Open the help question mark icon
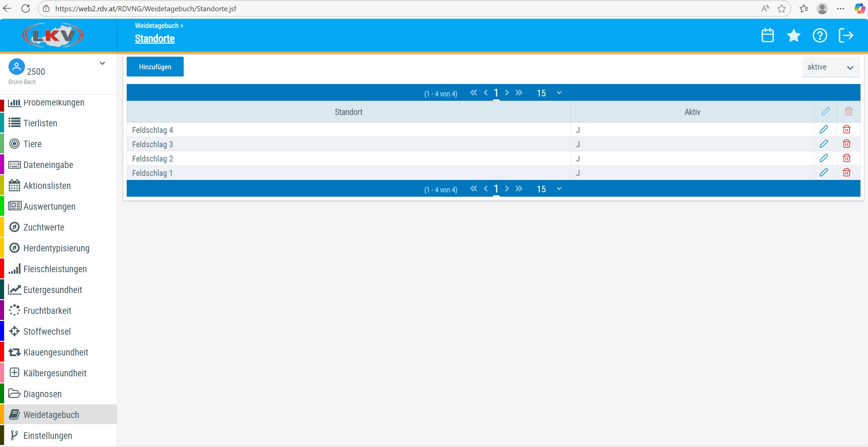 pos(820,36)
